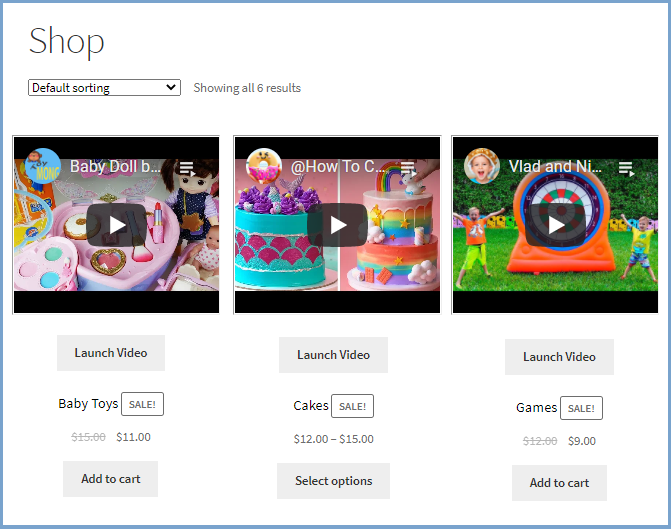Viewport: 671px width, 529px height.
Task: Click SALE! badge next to Baby Toys
Action: 143,404
